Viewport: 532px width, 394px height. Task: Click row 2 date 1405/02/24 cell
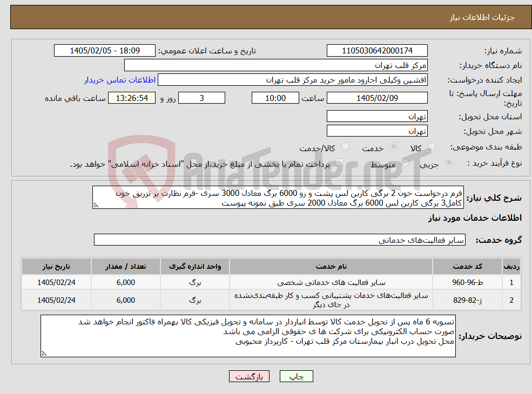[56, 300]
